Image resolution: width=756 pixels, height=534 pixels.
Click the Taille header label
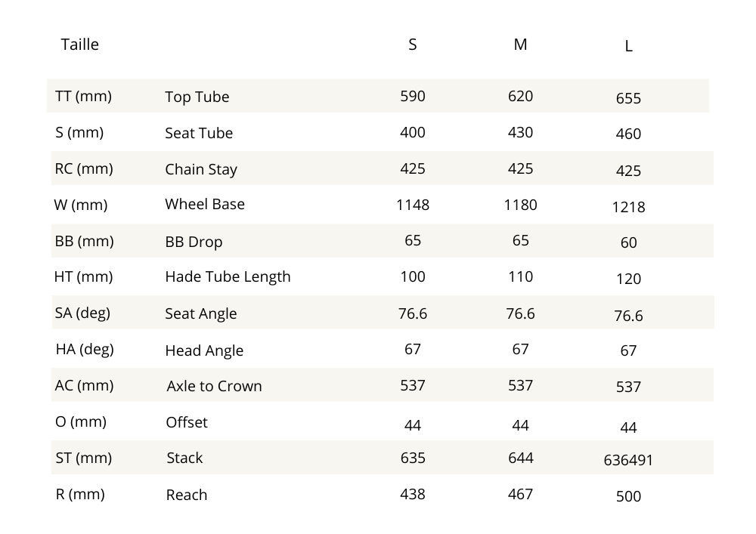(79, 45)
